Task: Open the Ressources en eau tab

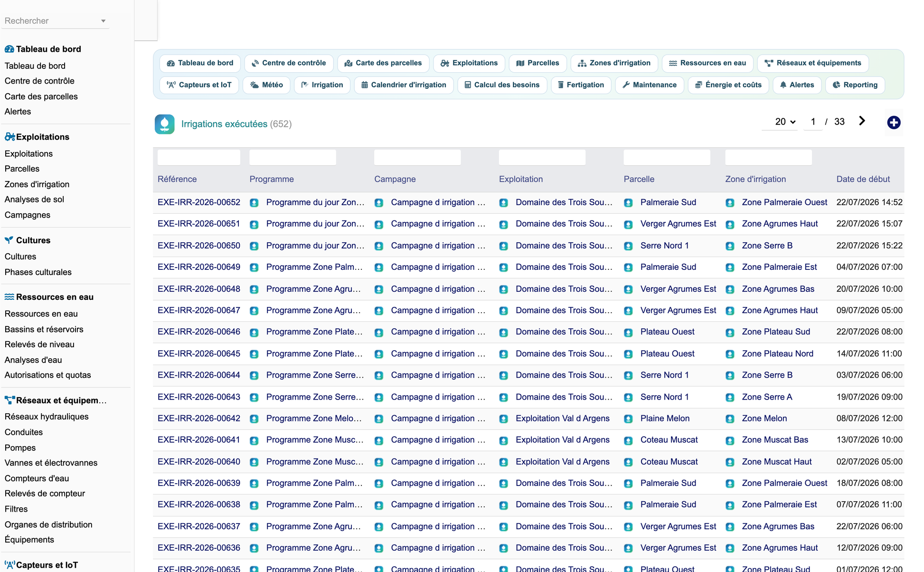Action: (707, 63)
